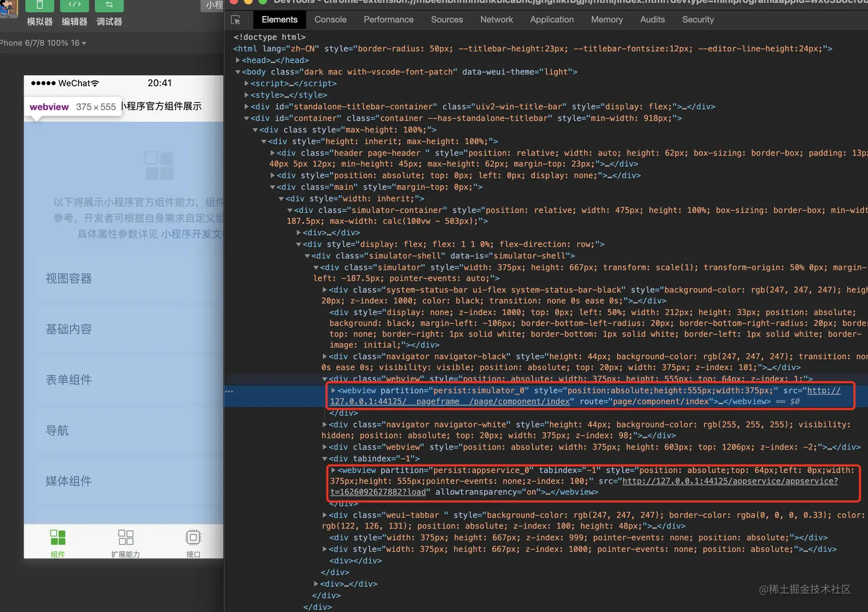Screen dimensions: 868x612
Task: Collapse the div tabindex="-1" node
Action: pos(324,459)
